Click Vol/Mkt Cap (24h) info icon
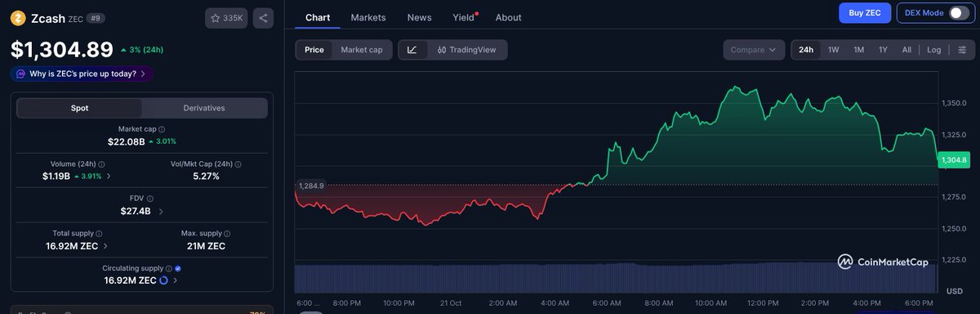980x314 pixels. 238,164
